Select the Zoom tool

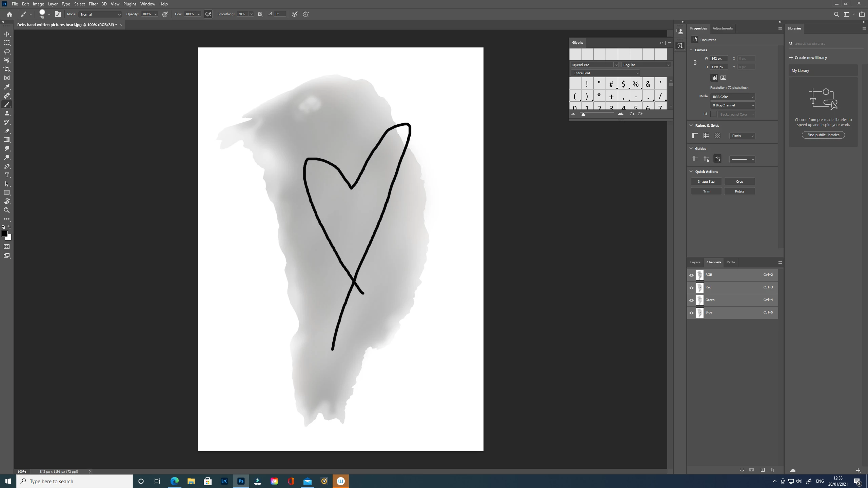pos(7,210)
